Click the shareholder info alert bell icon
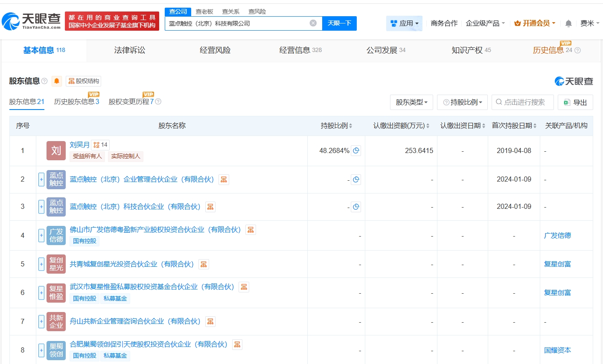This screenshot has height=364, width=603. 57,81
